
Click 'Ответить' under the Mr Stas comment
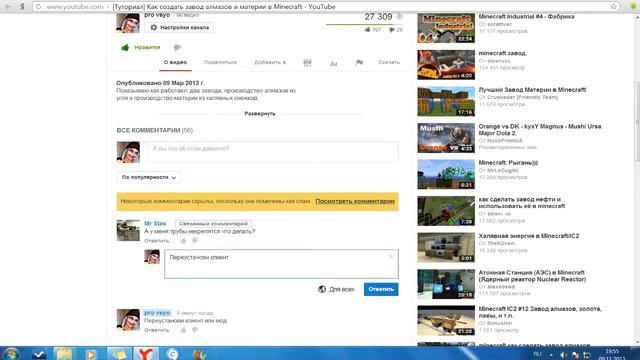pos(156,241)
